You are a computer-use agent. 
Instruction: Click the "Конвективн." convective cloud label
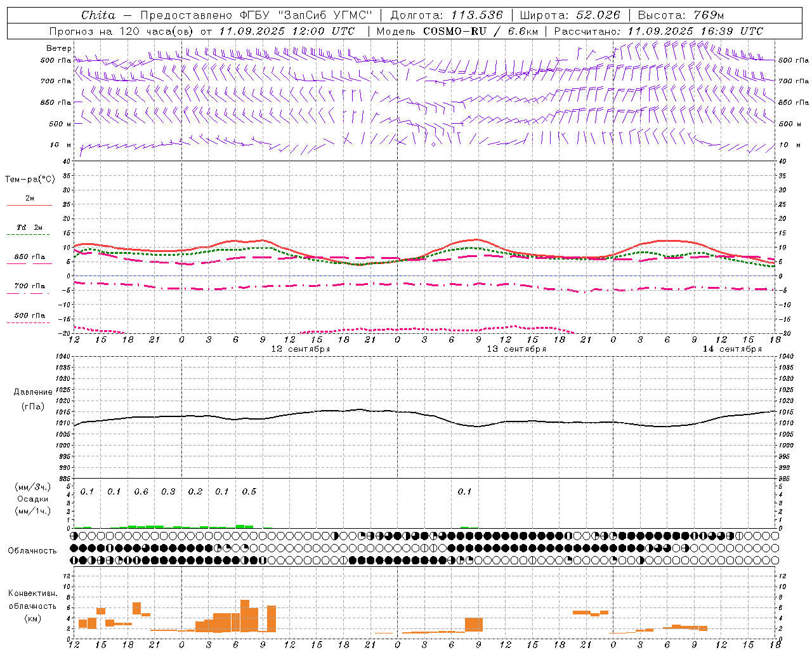(32, 594)
